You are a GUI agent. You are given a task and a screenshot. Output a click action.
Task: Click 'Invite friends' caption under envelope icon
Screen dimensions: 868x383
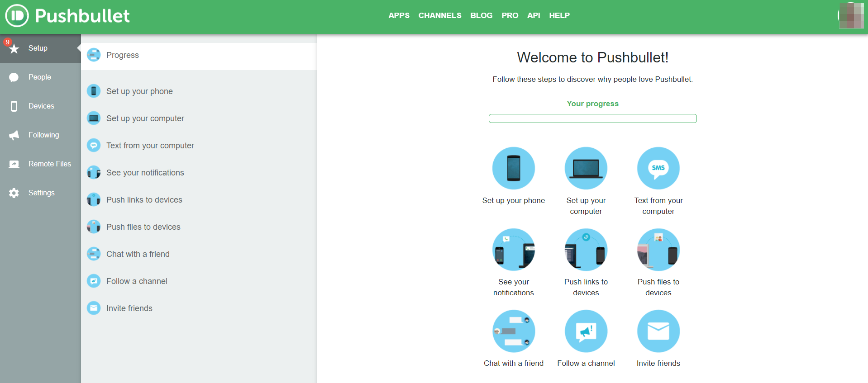(658, 363)
